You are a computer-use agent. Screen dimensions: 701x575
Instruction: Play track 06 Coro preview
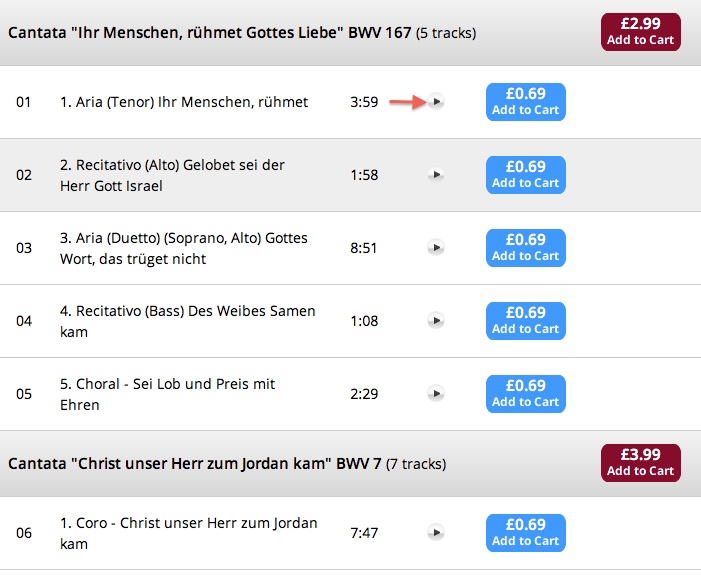click(x=436, y=533)
